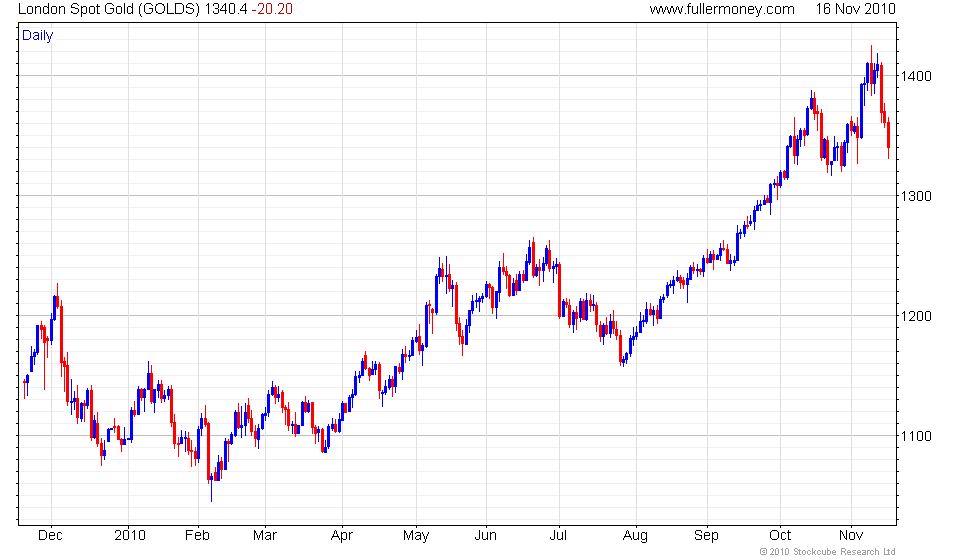Open the www.fullermoney.com text
Screen dimensions: 980x560
[x=722, y=9]
